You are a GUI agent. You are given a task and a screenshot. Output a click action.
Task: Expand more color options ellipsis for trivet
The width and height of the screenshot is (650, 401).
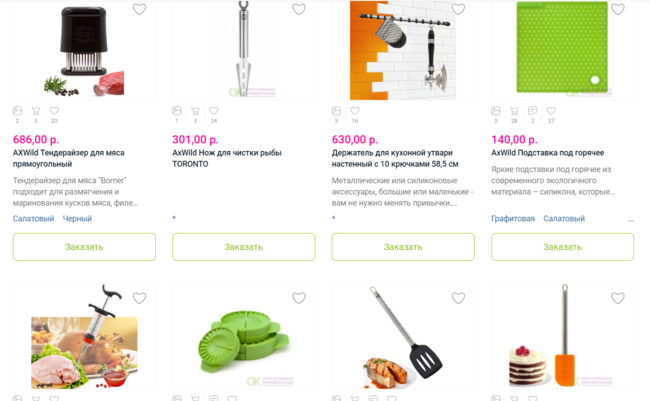pyautogui.click(x=631, y=221)
